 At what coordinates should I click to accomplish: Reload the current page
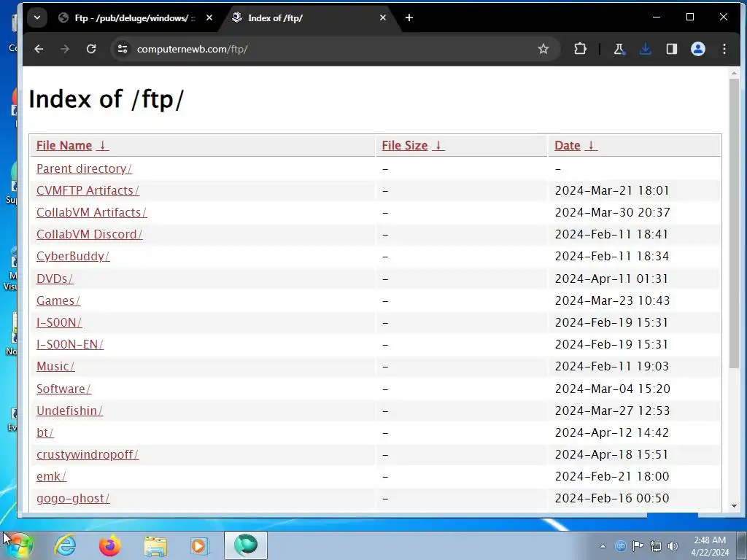click(x=91, y=49)
